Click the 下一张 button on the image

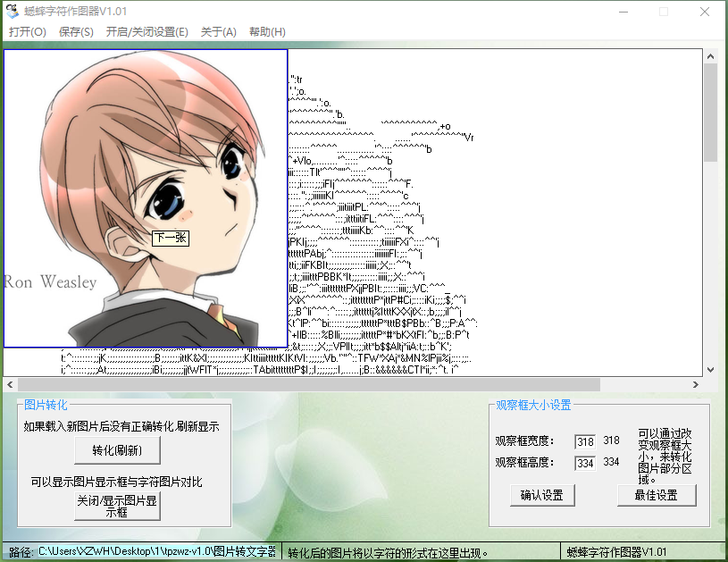[x=169, y=239]
